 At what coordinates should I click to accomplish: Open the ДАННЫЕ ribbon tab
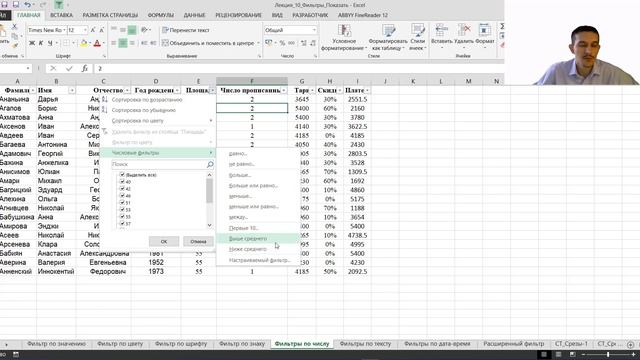(194, 15)
